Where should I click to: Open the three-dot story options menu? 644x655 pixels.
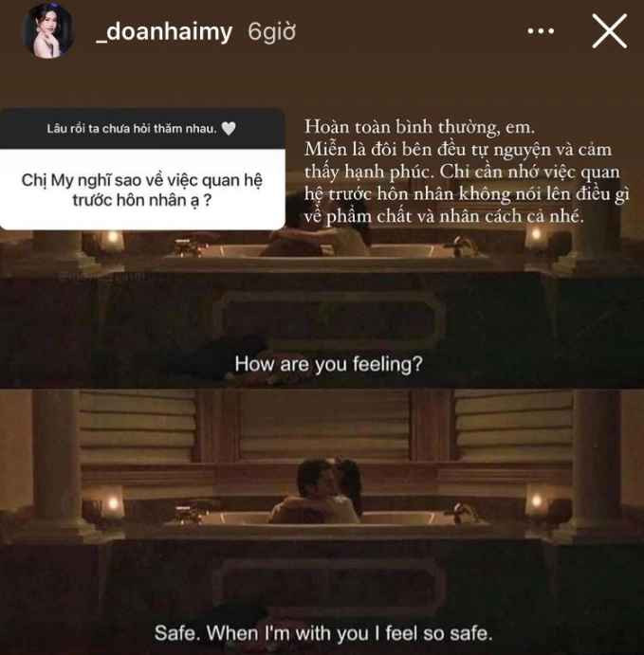[541, 31]
